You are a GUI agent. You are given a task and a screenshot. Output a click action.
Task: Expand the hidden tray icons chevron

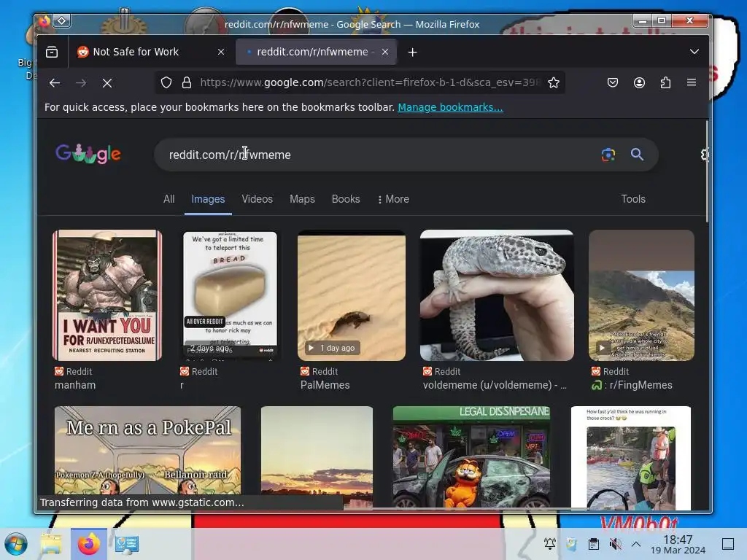coord(636,543)
